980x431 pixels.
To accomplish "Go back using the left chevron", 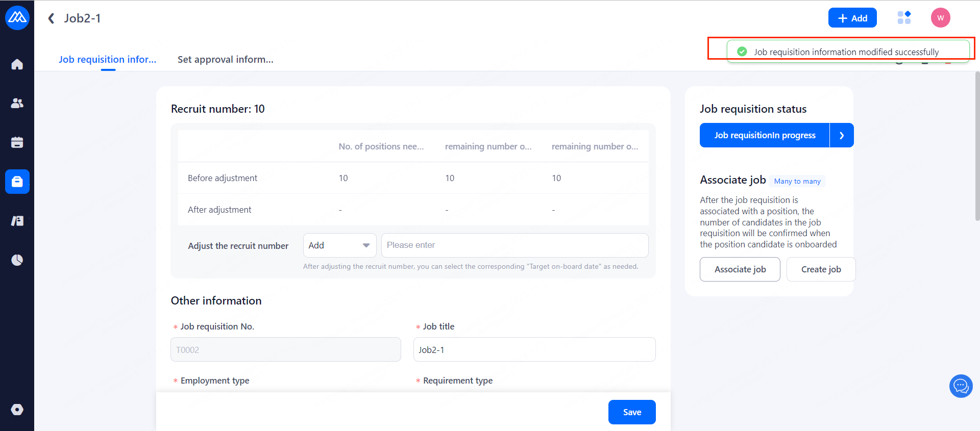I will point(51,18).
